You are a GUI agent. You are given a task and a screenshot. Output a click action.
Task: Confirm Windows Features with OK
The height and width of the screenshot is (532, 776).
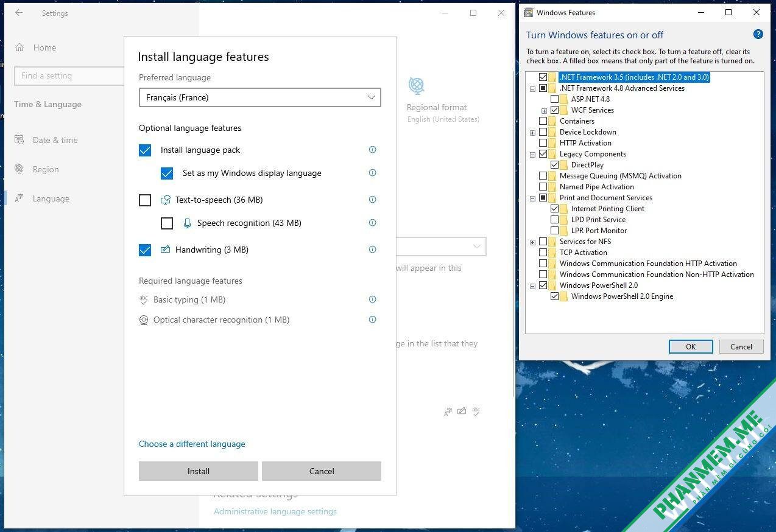tap(691, 346)
